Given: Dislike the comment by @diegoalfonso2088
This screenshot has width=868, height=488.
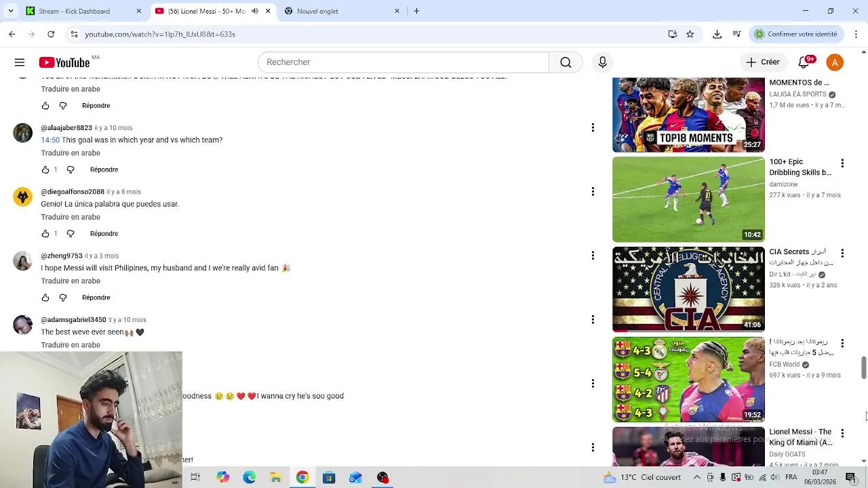Looking at the screenshot, I should tap(71, 233).
